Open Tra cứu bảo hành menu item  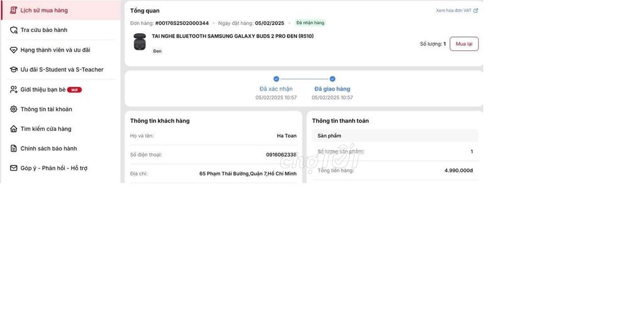click(x=60, y=30)
